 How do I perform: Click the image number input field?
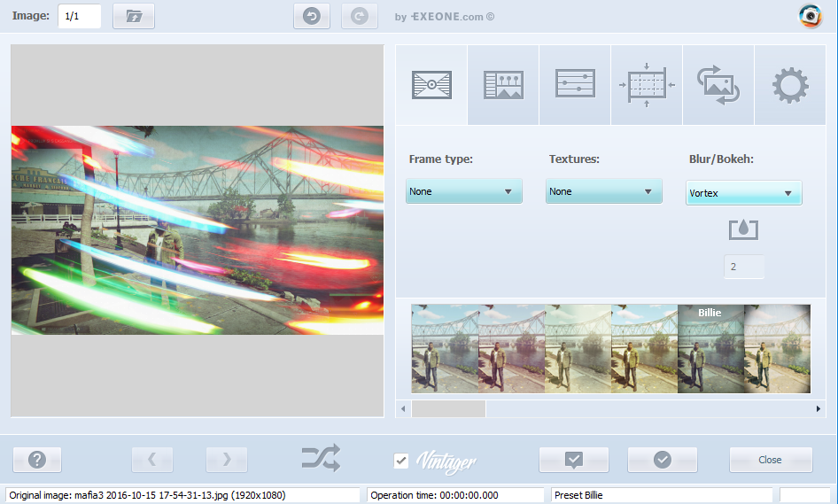click(x=79, y=16)
